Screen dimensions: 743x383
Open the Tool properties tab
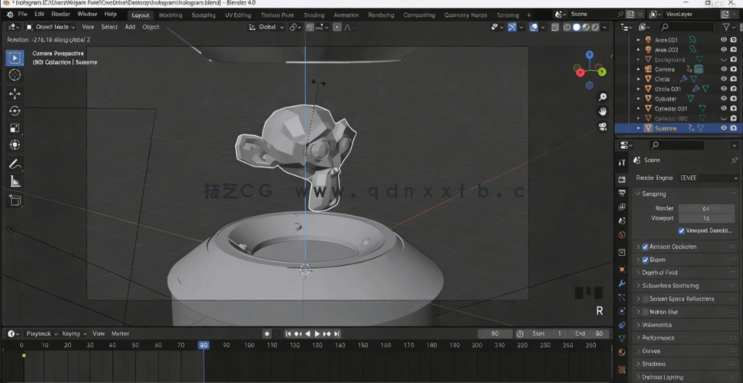coord(622,162)
